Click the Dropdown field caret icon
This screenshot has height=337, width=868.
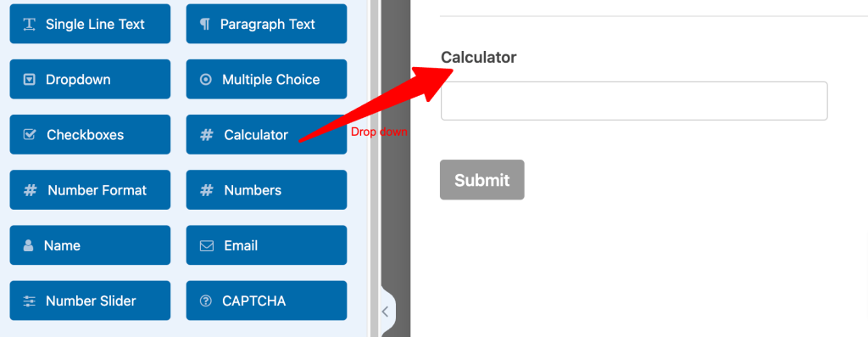tap(30, 79)
